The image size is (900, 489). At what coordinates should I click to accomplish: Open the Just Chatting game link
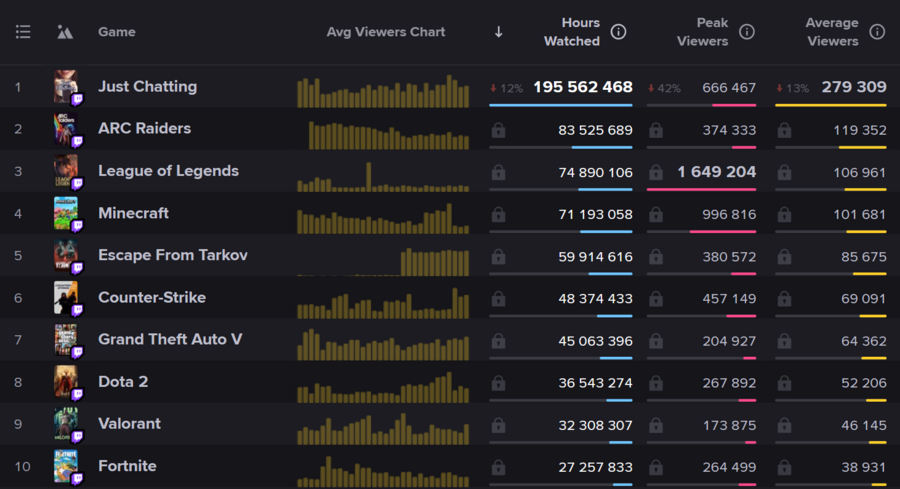(147, 87)
